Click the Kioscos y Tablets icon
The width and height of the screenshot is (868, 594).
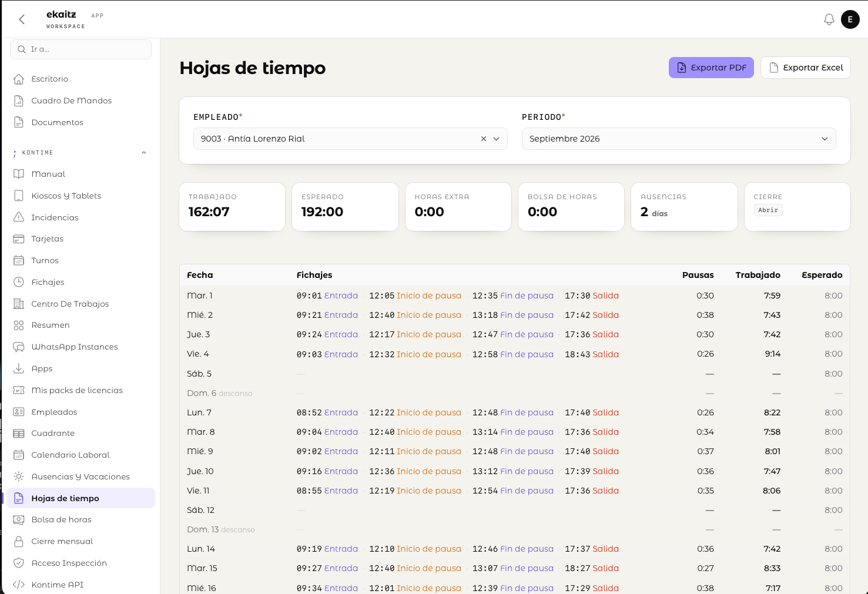point(19,196)
